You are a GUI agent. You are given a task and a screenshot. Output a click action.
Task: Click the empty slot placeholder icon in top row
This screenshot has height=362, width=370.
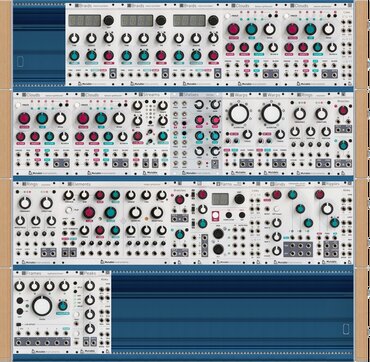point(20,62)
